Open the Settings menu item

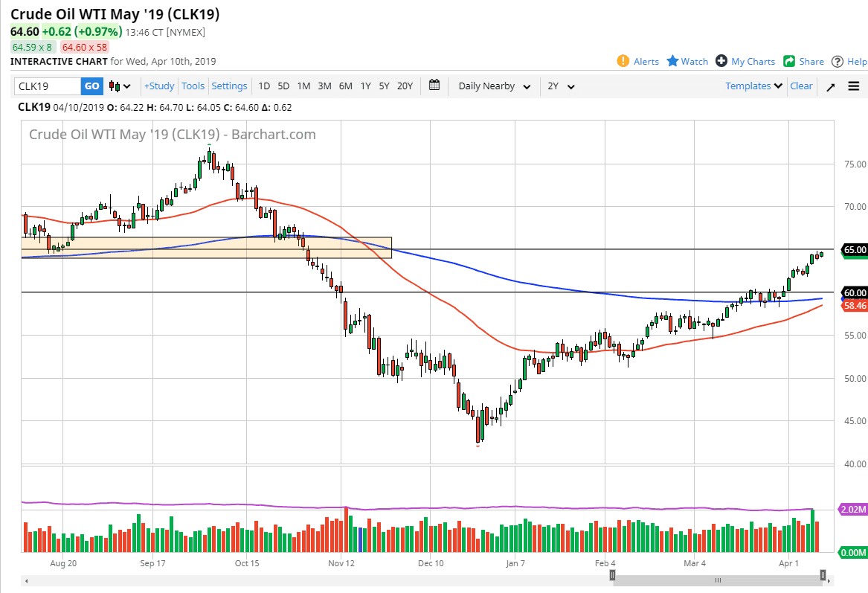click(229, 86)
